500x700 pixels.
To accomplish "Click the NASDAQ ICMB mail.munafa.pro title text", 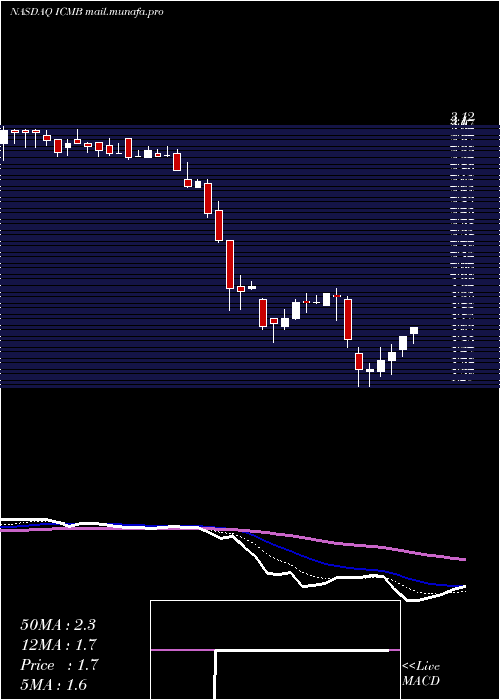I will [x=87, y=12].
